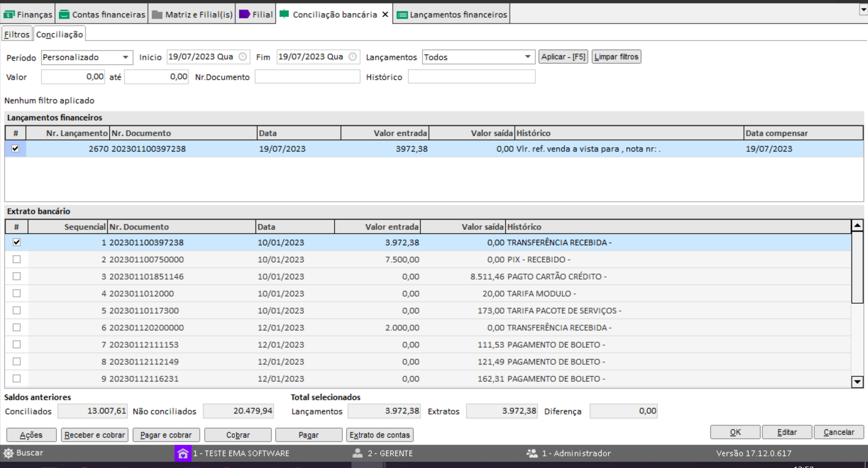The height and width of the screenshot is (468, 868).
Task: Click the purple home company icon
Action: click(x=183, y=453)
